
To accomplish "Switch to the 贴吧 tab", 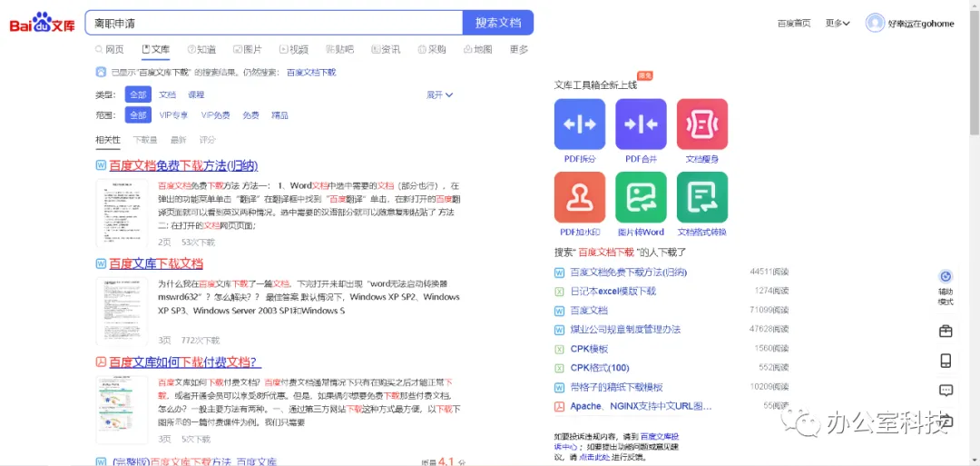I will click(x=340, y=49).
